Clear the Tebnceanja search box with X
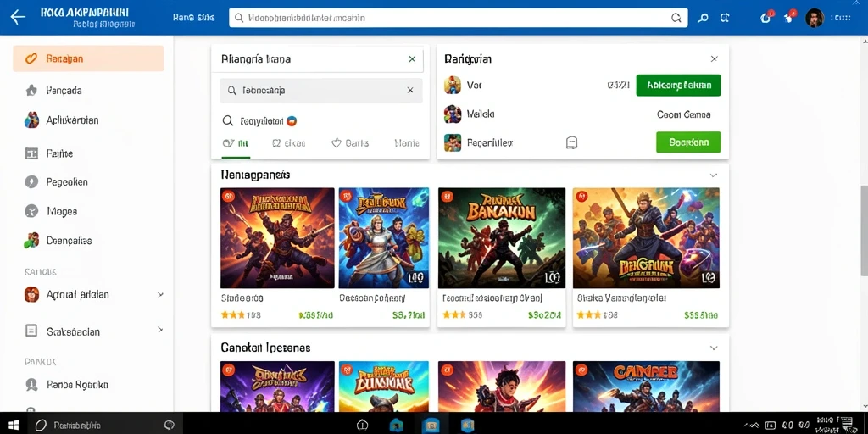Viewport: 868px width, 434px height. tap(410, 90)
